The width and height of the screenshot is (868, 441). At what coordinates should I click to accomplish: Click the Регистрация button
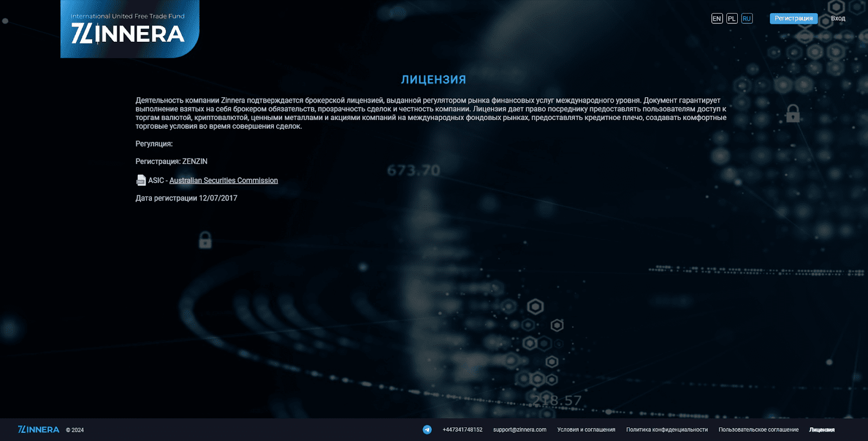pyautogui.click(x=794, y=18)
